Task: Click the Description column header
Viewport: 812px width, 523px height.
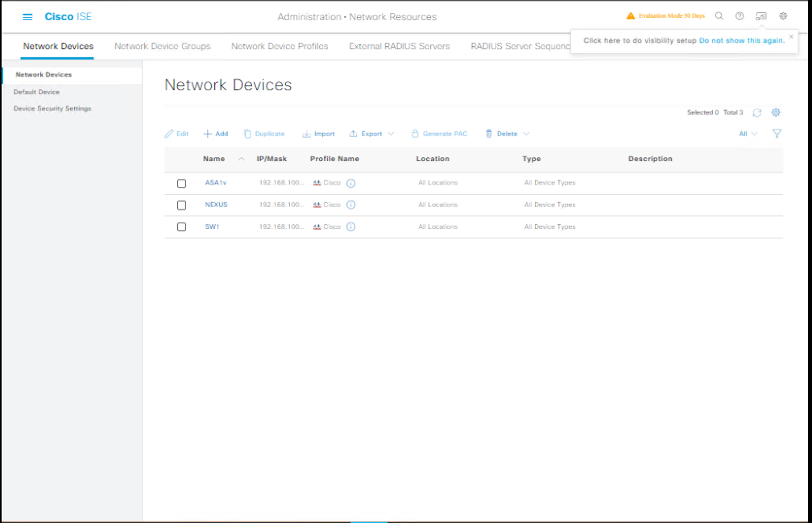Action: click(x=650, y=159)
